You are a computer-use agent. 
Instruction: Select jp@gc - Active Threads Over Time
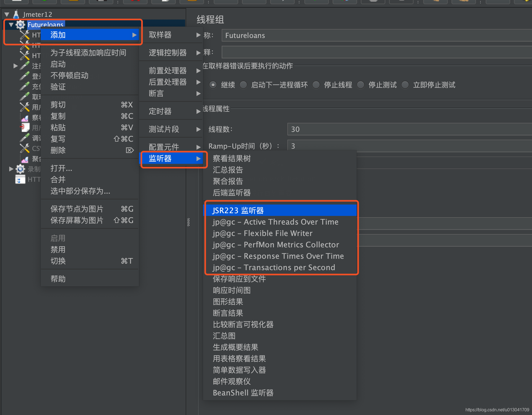point(280,222)
